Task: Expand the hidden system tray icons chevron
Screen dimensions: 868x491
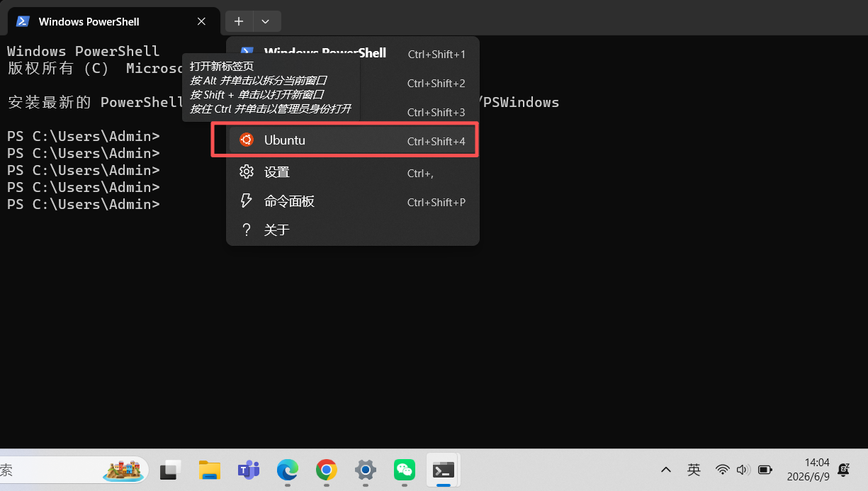Action: click(x=666, y=469)
